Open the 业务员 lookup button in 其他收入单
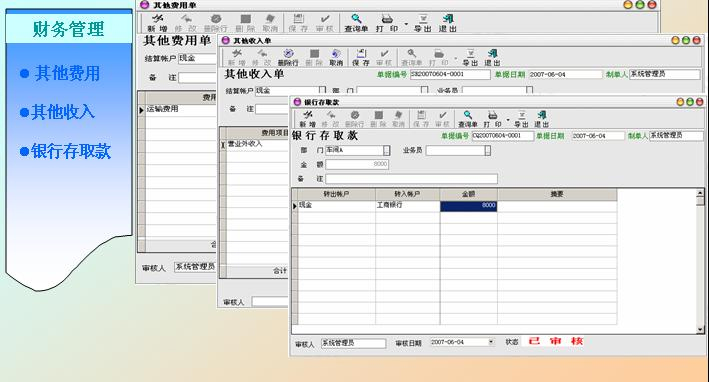709x382 pixels. [529, 90]
